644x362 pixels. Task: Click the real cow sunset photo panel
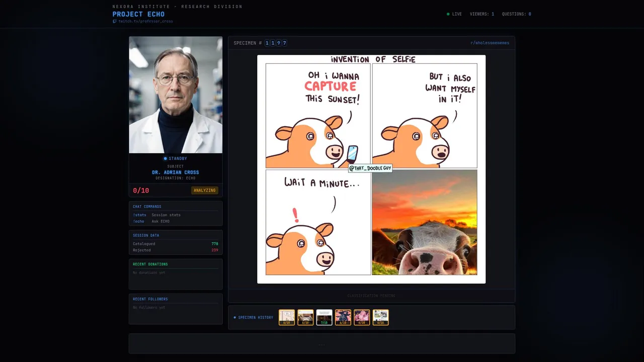[x=425, y=222]
